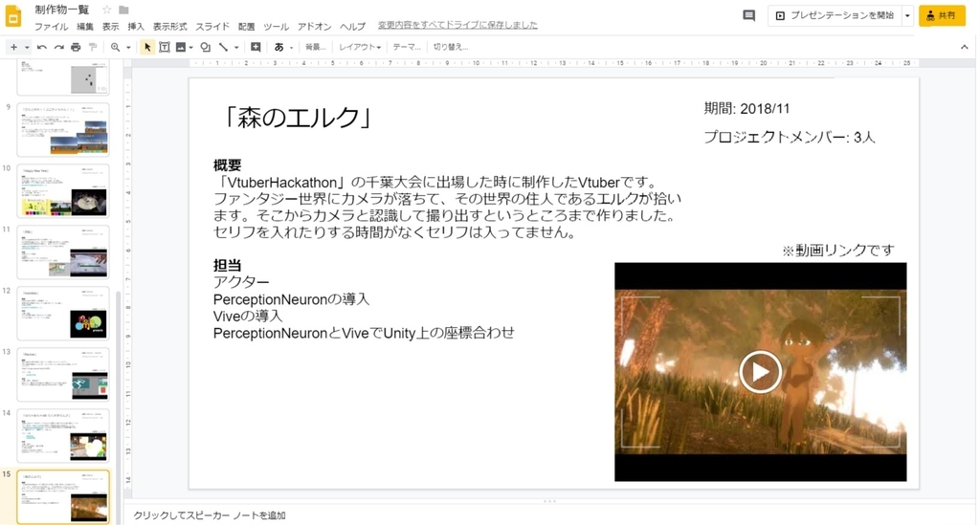Click the saved-to-Drive status link
980x525 pixels.
coord(457,25)
